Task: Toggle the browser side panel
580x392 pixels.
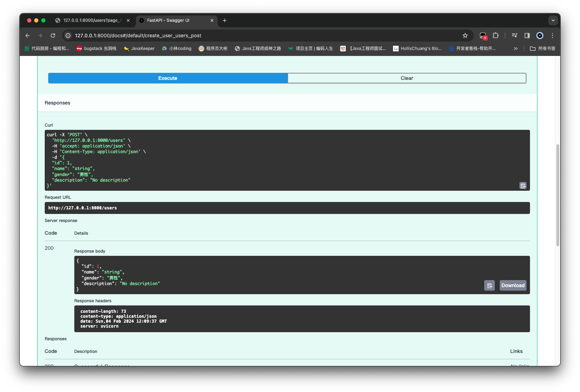Action: click(527, 36)
